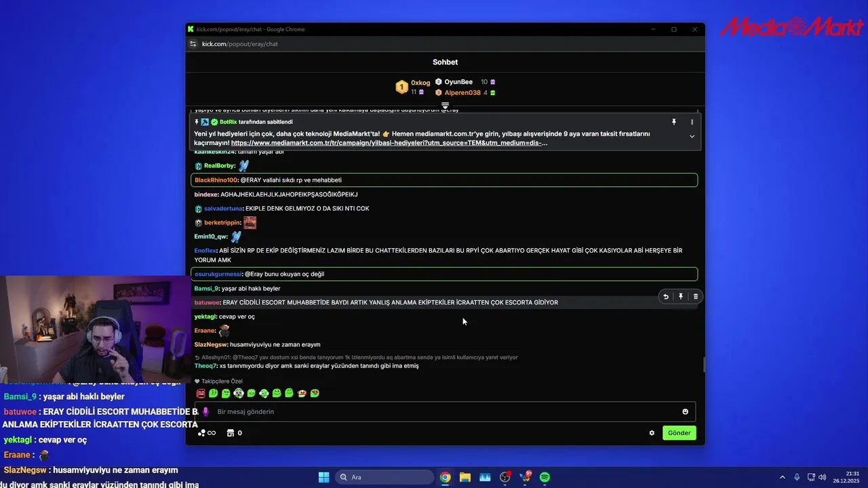The image size is (868, 488).
Task: Click leaderboard user 0xkog
Action: click(x=420, y=83)
